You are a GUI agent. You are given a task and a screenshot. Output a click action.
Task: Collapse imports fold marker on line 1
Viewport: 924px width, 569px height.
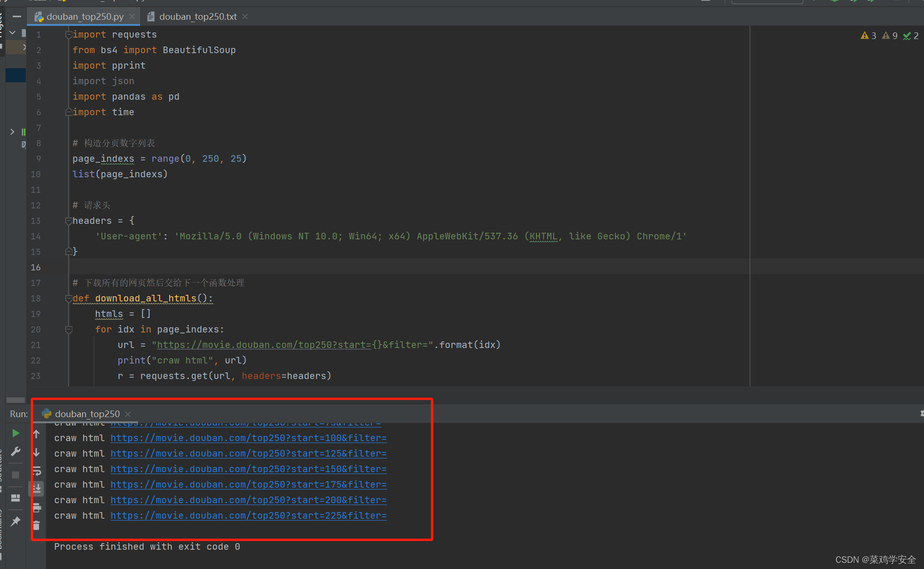pos(69,35)
